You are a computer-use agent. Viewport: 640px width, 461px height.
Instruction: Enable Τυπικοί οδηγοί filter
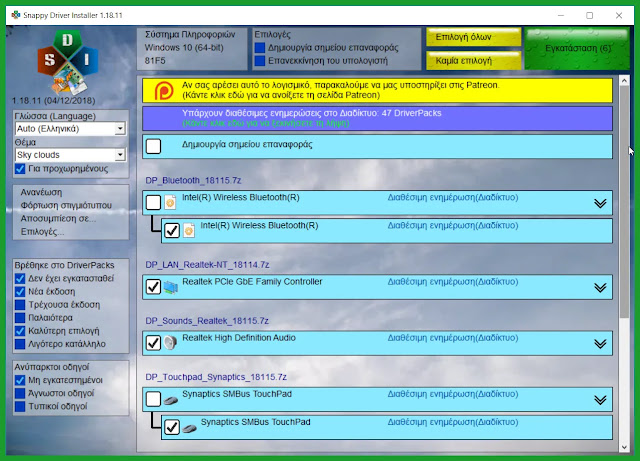pos(20,406)
